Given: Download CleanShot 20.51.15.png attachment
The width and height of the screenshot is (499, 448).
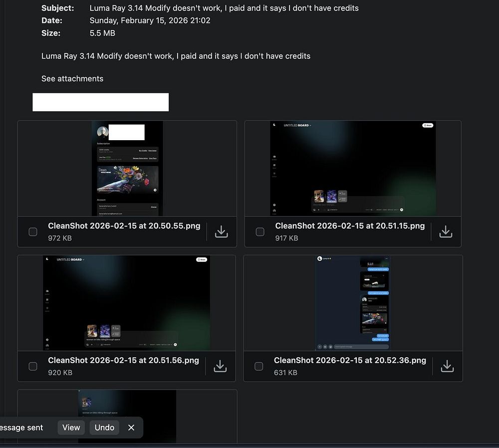Looking at the screenshot, I should tap(446, 231).
